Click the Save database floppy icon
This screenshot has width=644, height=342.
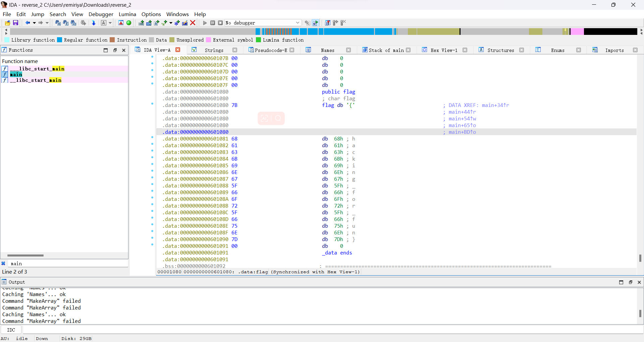click(15, 23)
